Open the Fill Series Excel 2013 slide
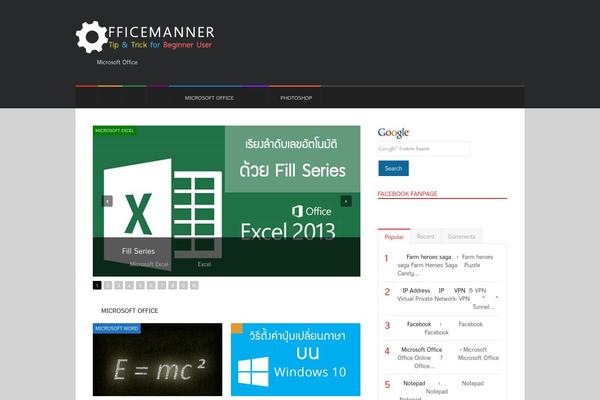 226,201
